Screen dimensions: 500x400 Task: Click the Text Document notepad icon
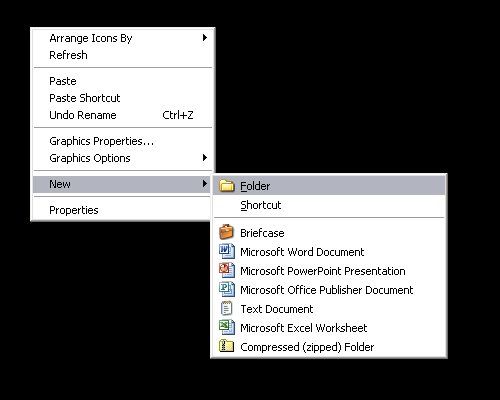click(226, 308)
